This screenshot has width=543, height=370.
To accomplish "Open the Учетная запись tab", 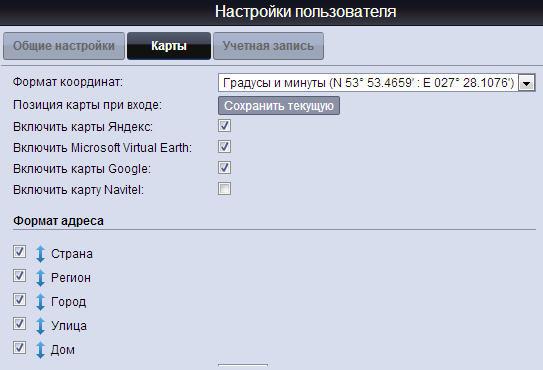I will 268,46.
